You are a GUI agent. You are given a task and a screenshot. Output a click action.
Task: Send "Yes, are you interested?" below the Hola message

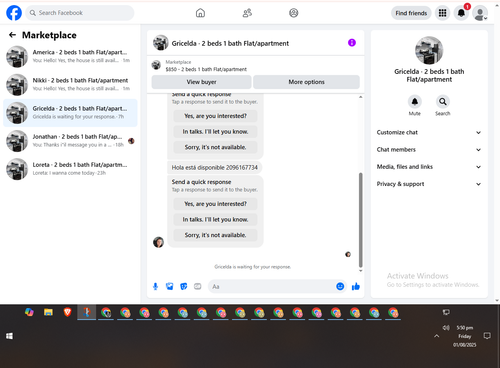pos(215,204)
